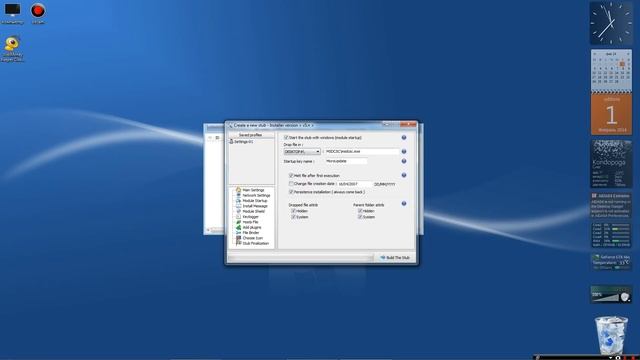Screen dimensions: 640x360
Task: Click horizontal scrollbar in background window
Action: 215,231
